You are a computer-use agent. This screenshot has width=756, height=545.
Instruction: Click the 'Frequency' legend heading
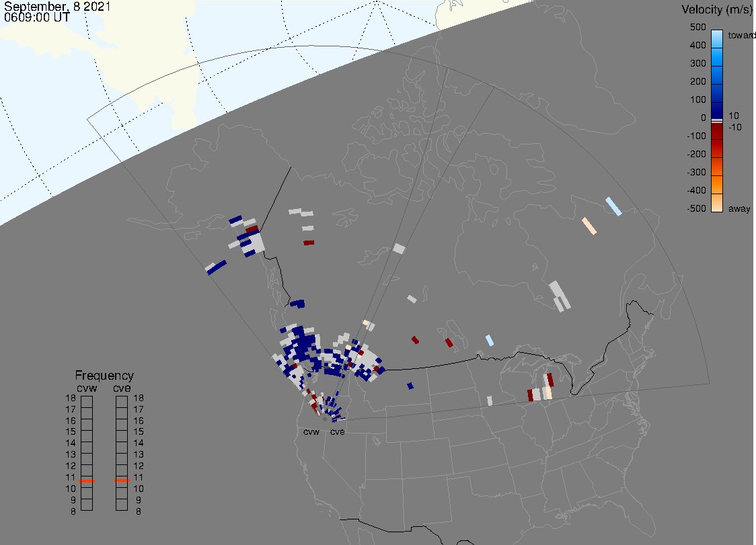tap(104, 376)
